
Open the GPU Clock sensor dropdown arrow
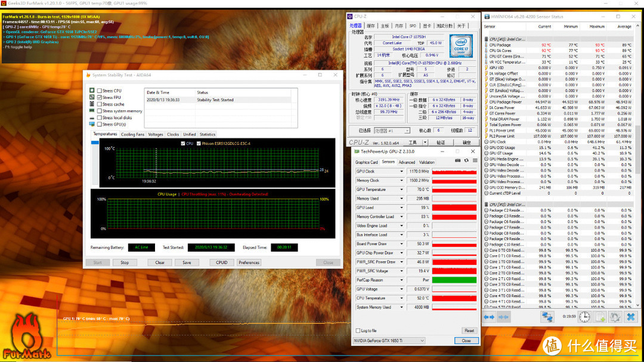(x=401, y=171)
